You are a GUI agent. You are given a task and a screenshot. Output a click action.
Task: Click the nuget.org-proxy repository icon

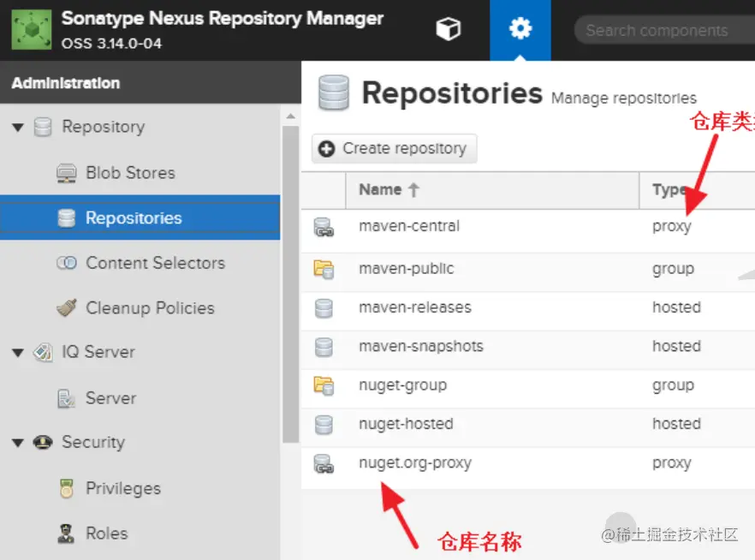pos(324,464)
